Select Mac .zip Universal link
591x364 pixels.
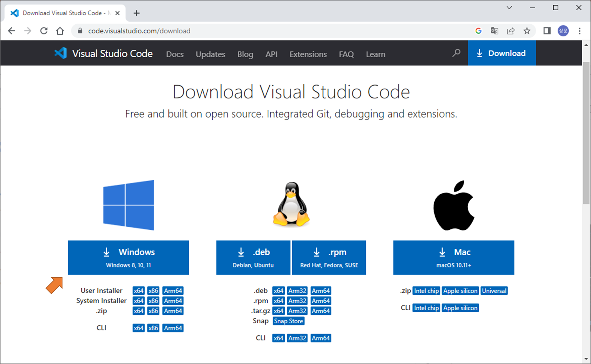[494, 291]
